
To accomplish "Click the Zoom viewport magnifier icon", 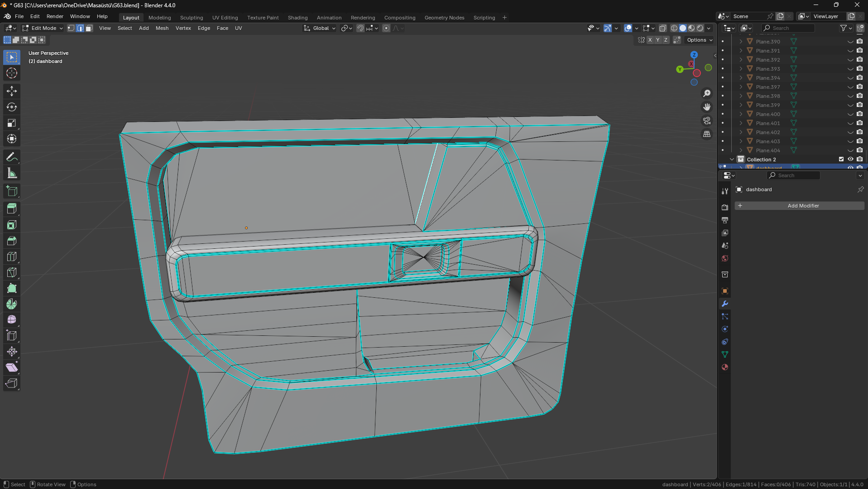I will coord(706,93).
